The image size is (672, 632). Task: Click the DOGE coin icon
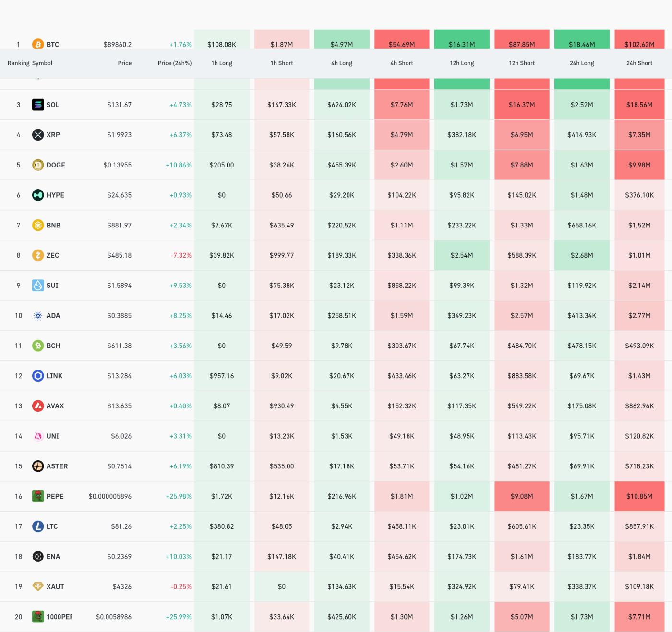click(x=37, y=165)
